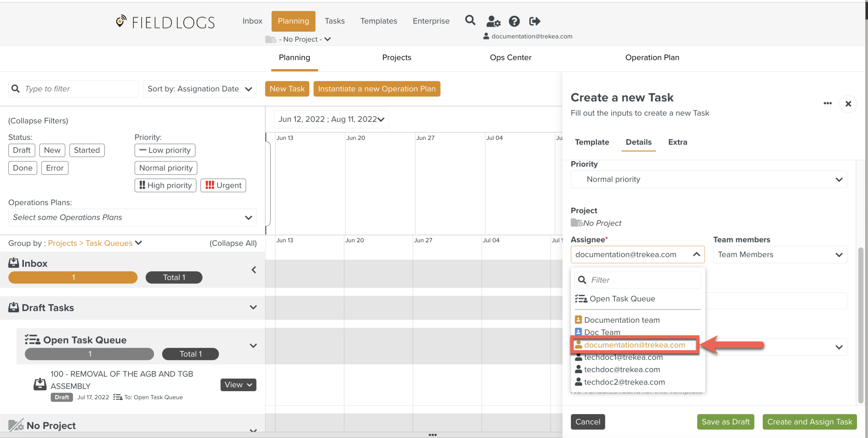The width and height of the screenshot is (868, 438).
Task: Open the Group by Projects > Task Queues dropdown
Action: (x=95, y=243)
